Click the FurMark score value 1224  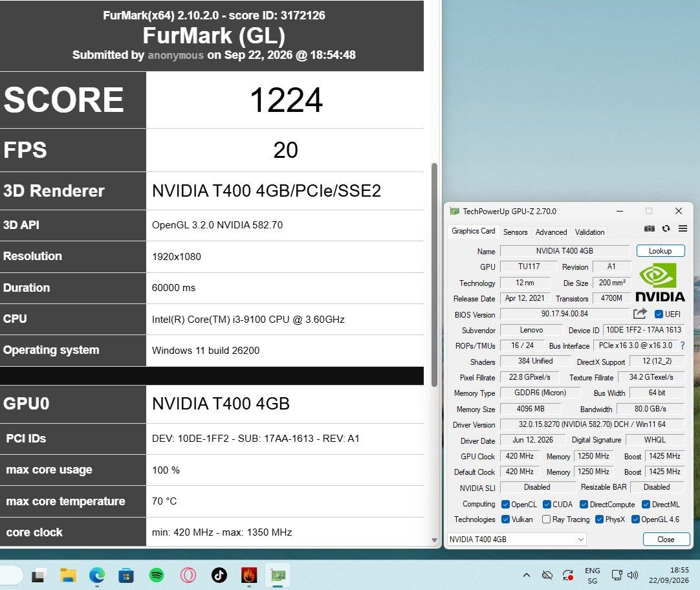coord(286,100)
